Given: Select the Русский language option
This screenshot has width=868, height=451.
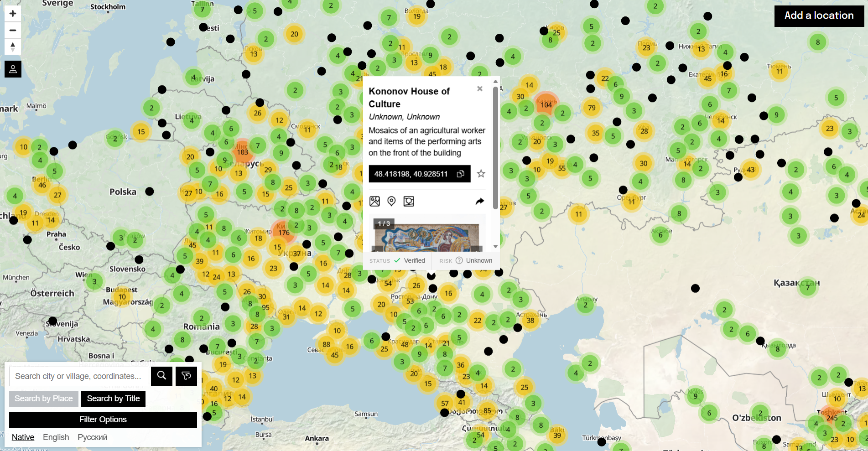Looking at the screenshot, I should click(92, 437).
